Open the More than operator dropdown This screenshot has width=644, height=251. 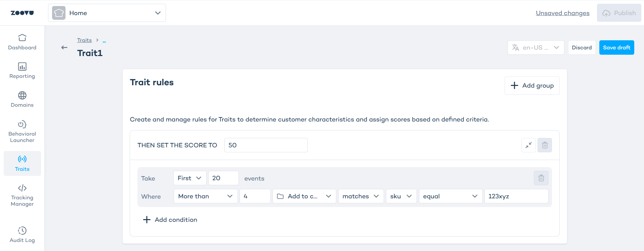point(205,196)
